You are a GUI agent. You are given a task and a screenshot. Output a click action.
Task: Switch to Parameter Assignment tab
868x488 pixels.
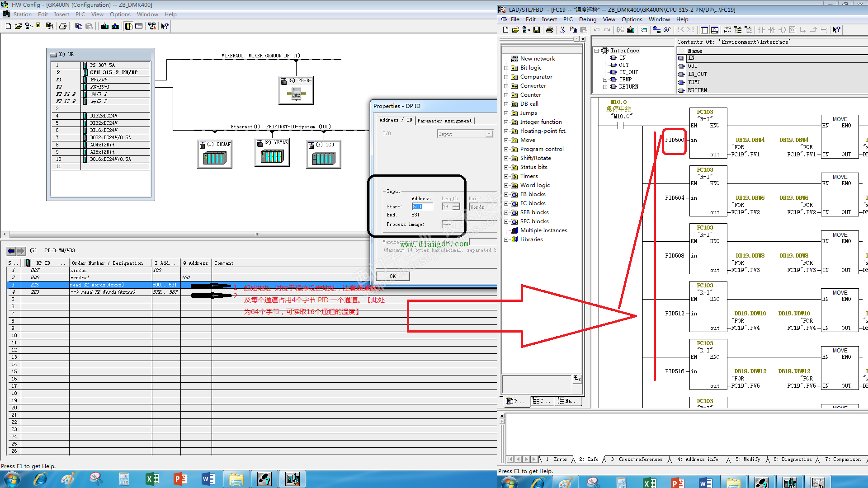pos(444,121)
